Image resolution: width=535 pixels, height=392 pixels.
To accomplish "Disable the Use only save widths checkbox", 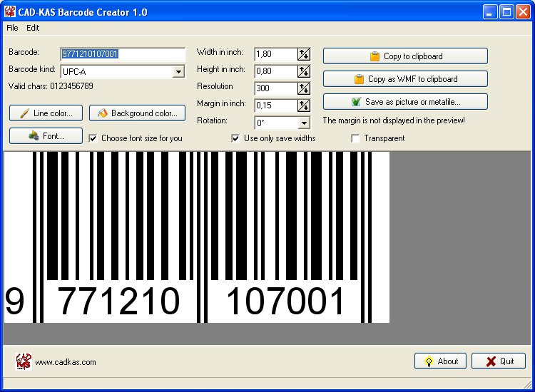I will [236, 138].
